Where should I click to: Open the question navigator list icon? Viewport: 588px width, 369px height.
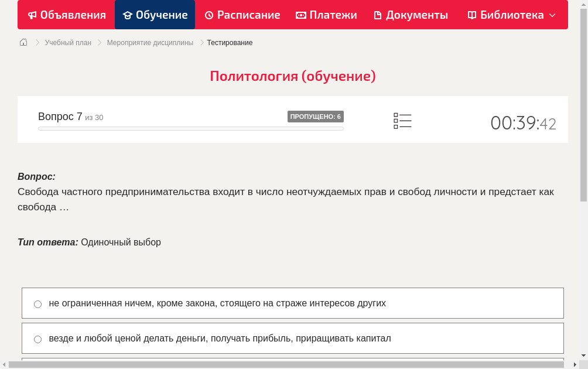pos(402,121)
